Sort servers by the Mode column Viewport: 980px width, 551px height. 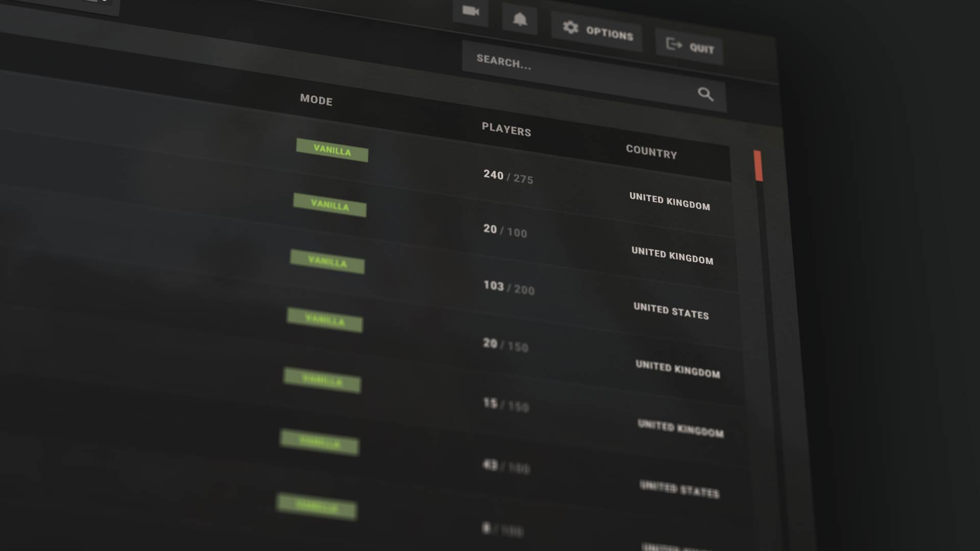pos(316,99)
